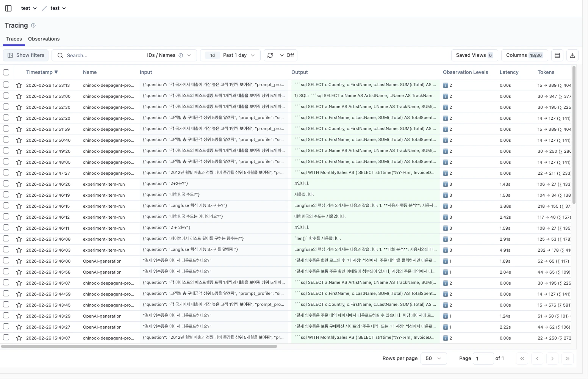Screen dimensions: 588x379
Task: Check the trace row at 15:43:29
Action: click(6, 315)
